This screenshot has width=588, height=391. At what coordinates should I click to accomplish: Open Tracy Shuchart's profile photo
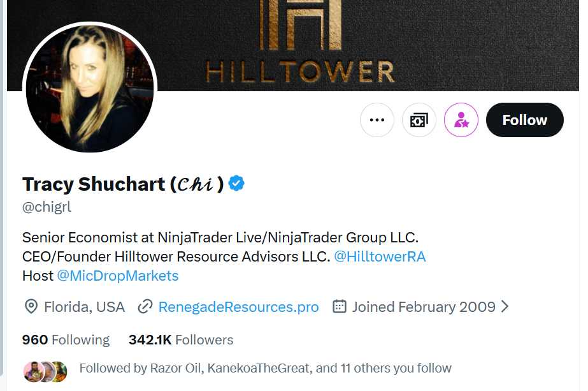(90, 89)
